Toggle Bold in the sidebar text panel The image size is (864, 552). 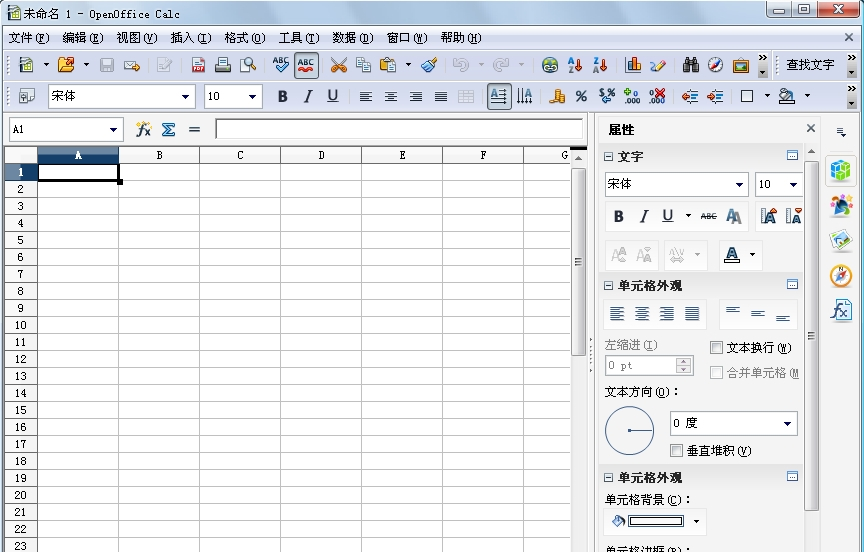coord(619,217)
